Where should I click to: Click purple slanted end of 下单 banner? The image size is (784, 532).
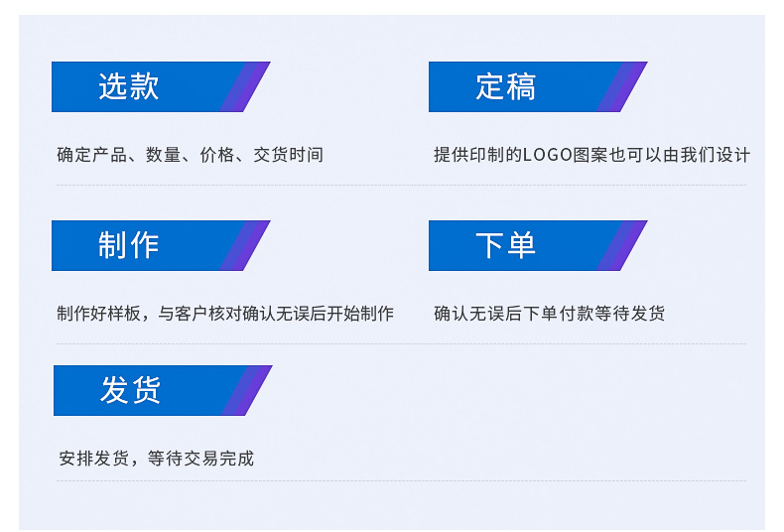point(621,245)
